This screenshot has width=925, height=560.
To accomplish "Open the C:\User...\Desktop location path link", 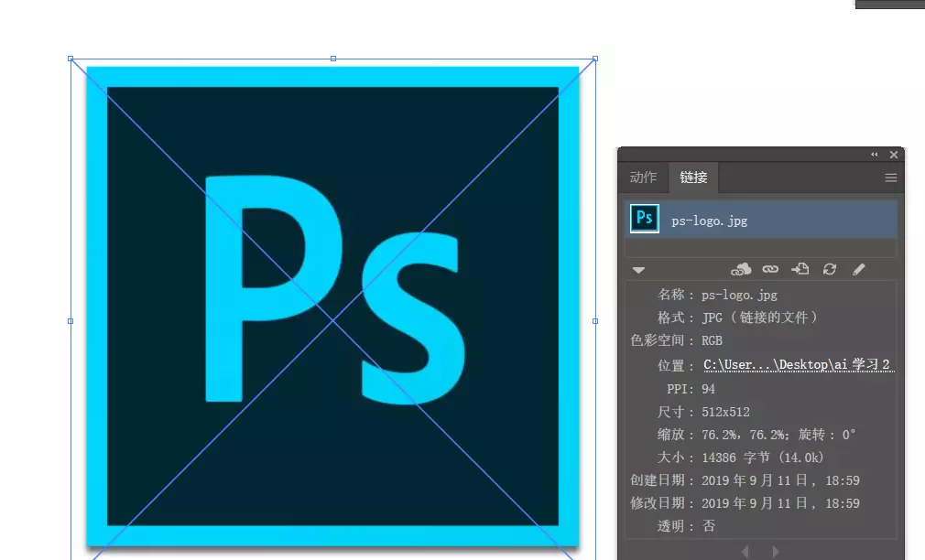I will (x=796, y=365).
